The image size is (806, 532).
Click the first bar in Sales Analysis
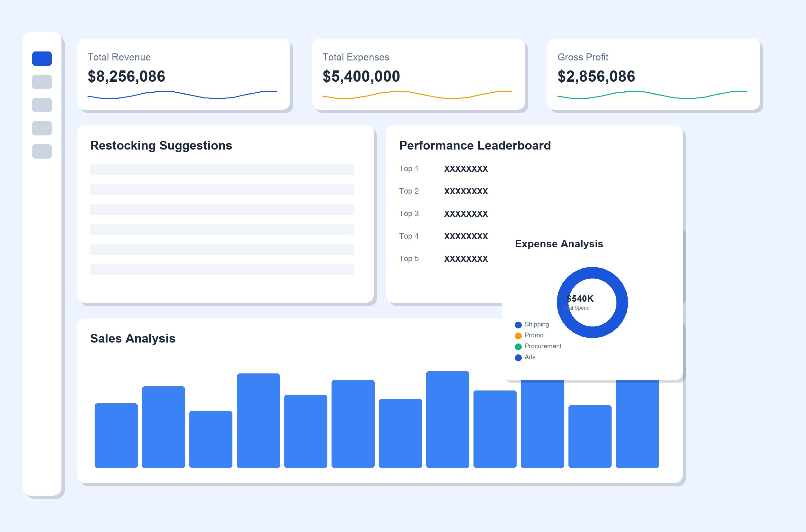click(x=116, y=436)
